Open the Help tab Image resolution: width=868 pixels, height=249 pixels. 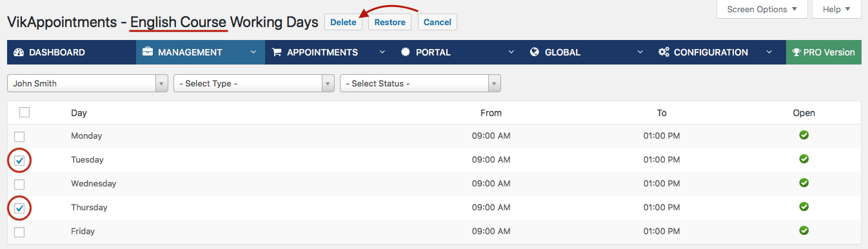click(836, 9)
